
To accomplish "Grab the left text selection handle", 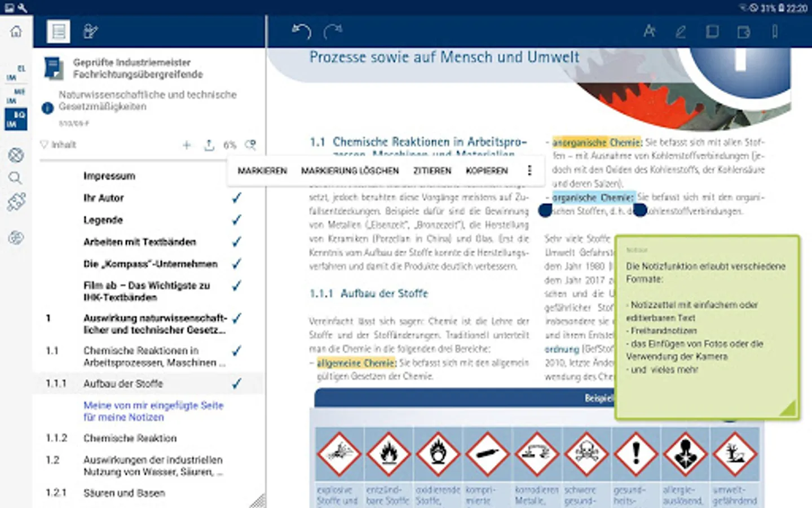I will click(545, 211).
